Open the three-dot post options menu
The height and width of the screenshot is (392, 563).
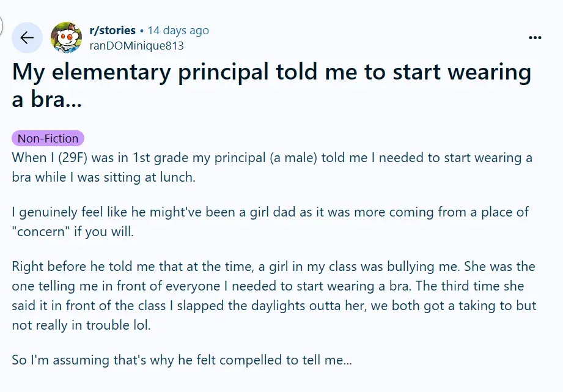[x=535, y=37]
